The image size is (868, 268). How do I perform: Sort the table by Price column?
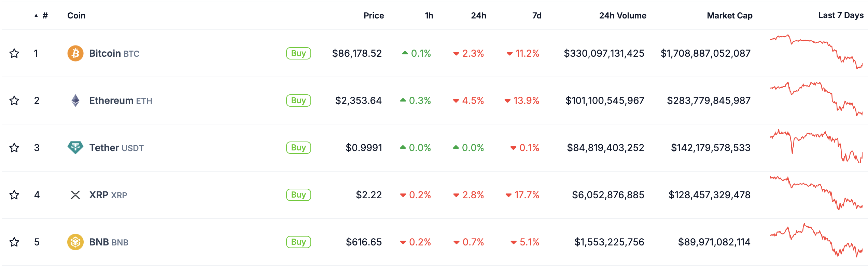374,16
